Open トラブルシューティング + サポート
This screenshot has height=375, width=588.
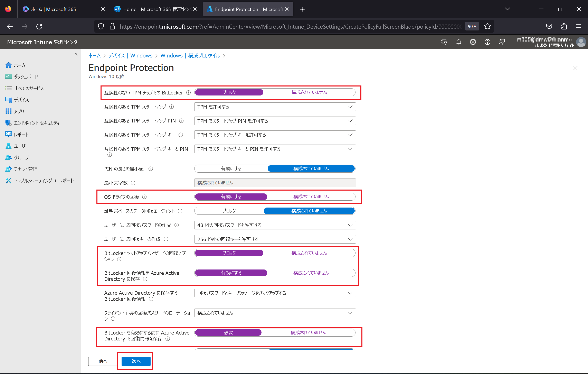point(39,181)
